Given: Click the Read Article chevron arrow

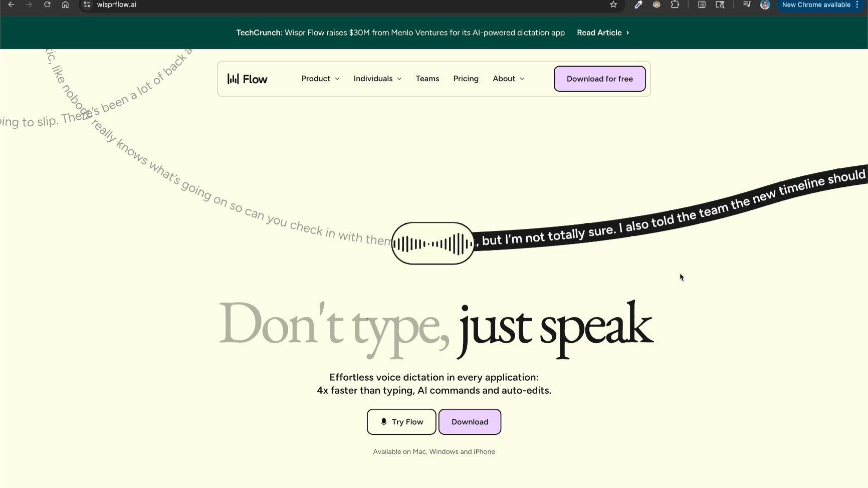Looking at the screenshot, I should (627, 33).
